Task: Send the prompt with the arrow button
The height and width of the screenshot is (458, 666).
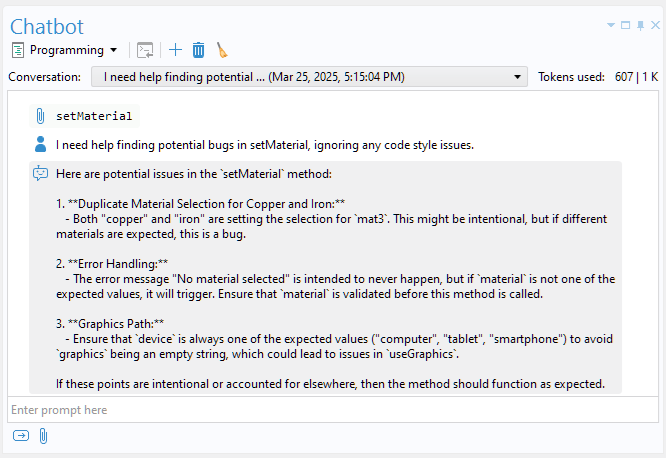Action: [x=21, y=436]
